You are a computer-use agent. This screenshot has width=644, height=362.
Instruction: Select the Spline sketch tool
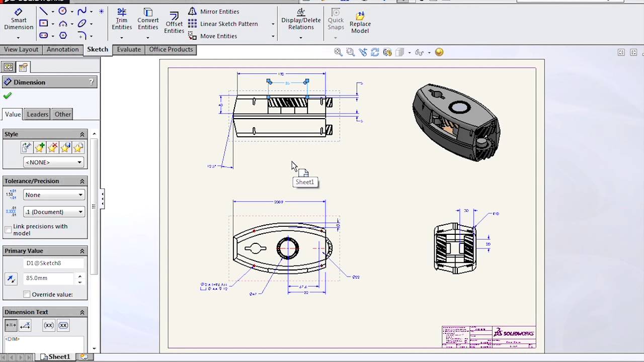pos(82,11)
